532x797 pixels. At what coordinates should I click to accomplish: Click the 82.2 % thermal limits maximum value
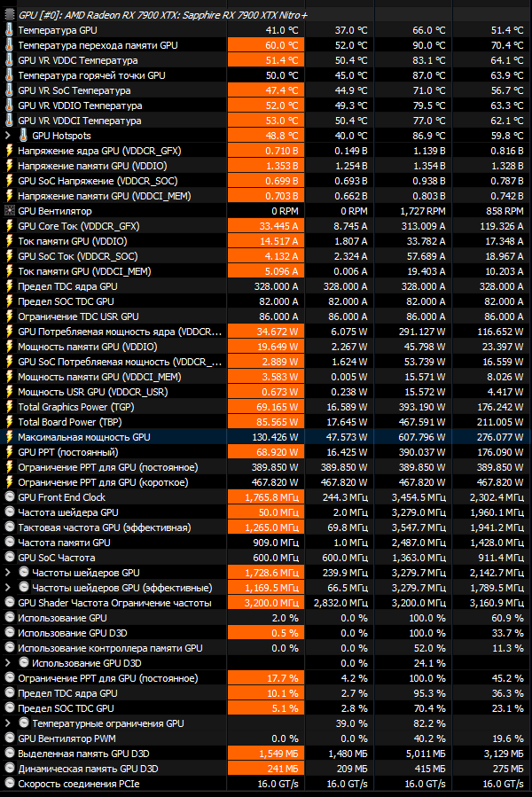(430, 723)
